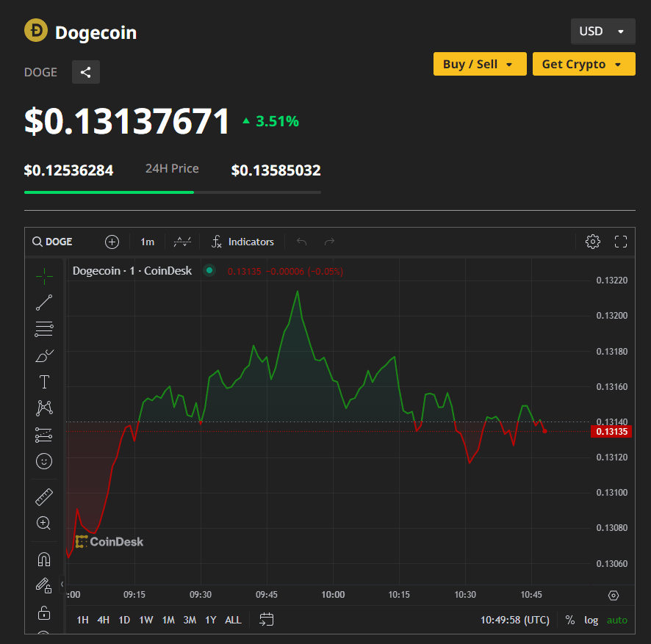Open the USD currency dropdown
Image resolution: width=651 pixels, height=644 pixels.
pyautogui.click(x=603, y=31)
